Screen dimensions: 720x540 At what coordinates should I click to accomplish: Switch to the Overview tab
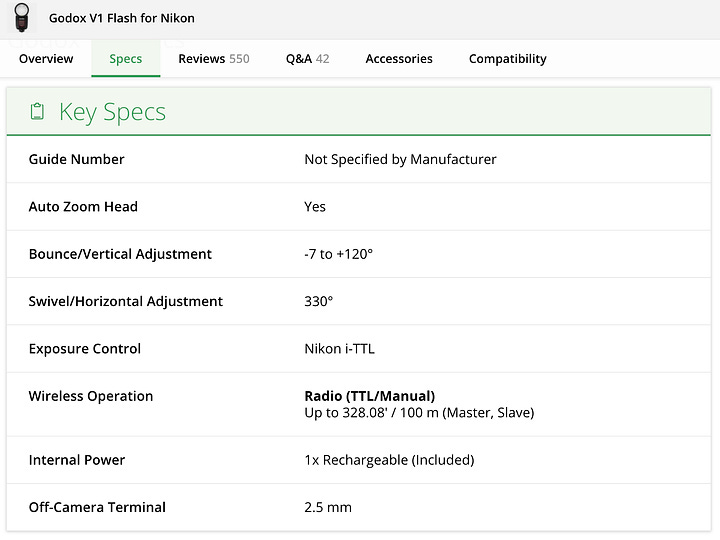[x=46, y=59]
